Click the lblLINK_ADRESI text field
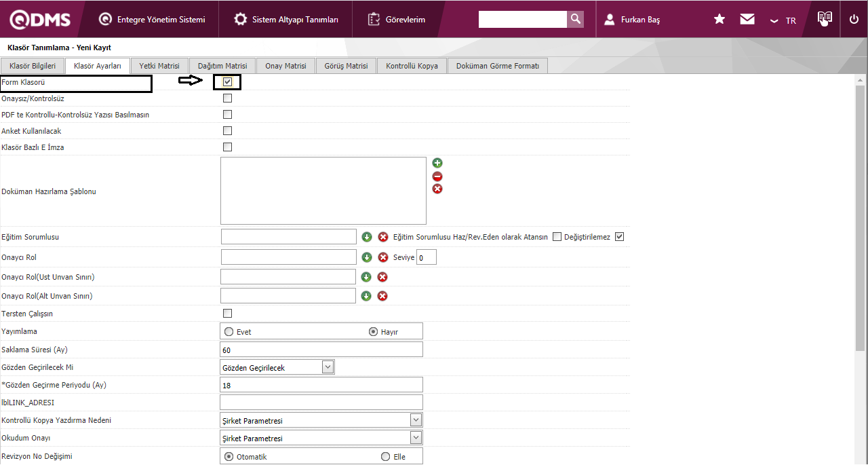The image size is (868, 465). point(321,402)
